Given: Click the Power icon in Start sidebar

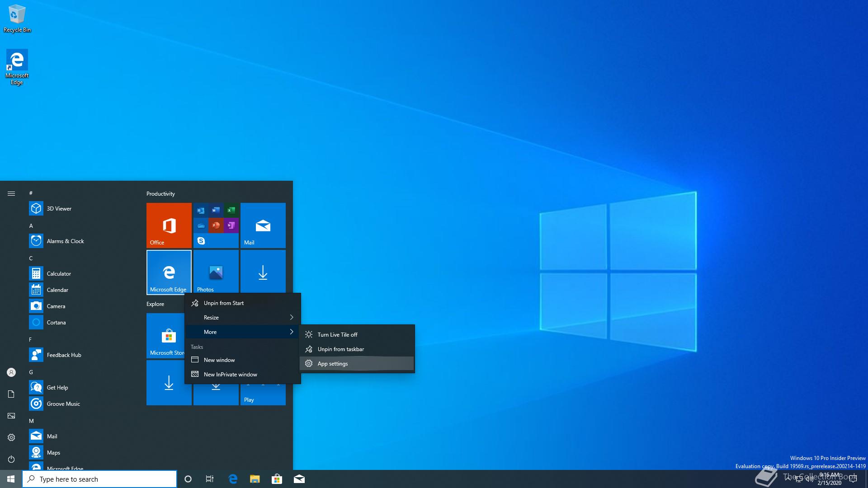Looking at the screenshot, I should point(11,459).
